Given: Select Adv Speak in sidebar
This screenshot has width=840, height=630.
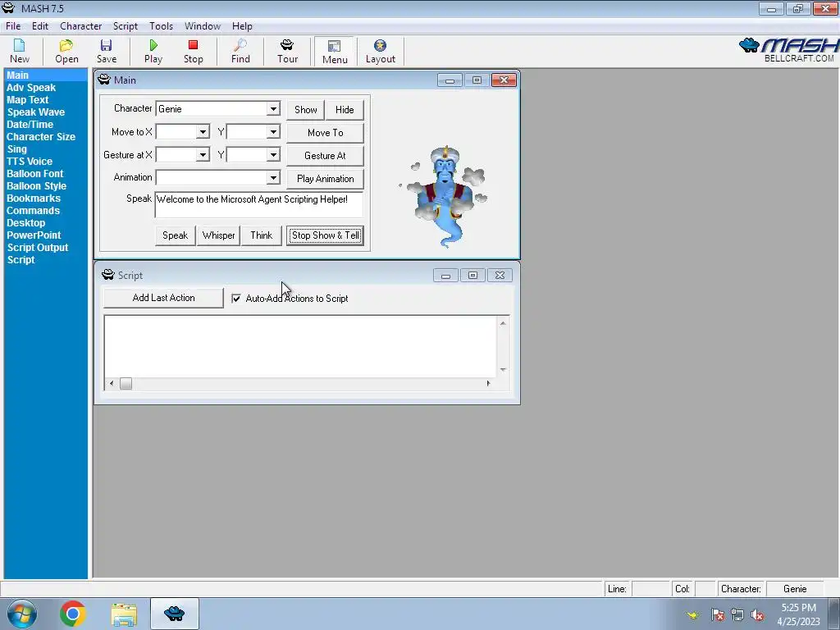Looking at the screenshot, I should coord(31,87).
